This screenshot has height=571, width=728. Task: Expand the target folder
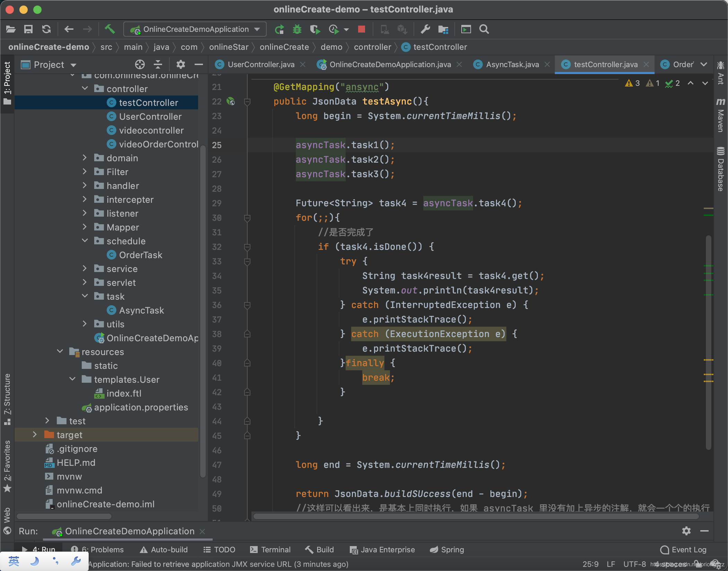pos(35,435)
